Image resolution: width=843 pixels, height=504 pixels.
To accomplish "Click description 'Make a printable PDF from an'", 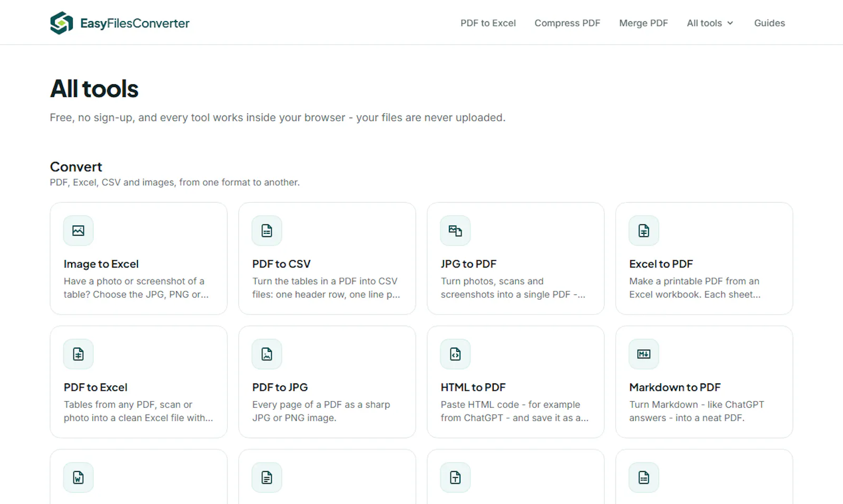I will [x=694, y=281].
